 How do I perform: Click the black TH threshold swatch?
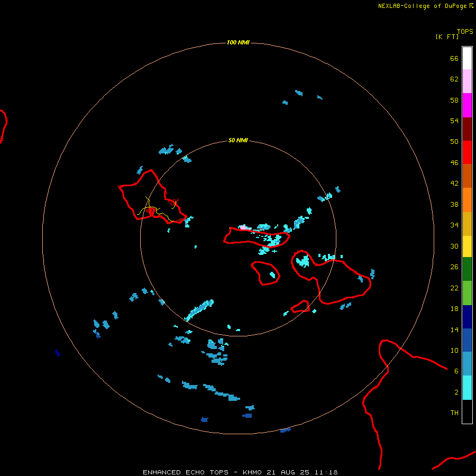coord(467,411)
